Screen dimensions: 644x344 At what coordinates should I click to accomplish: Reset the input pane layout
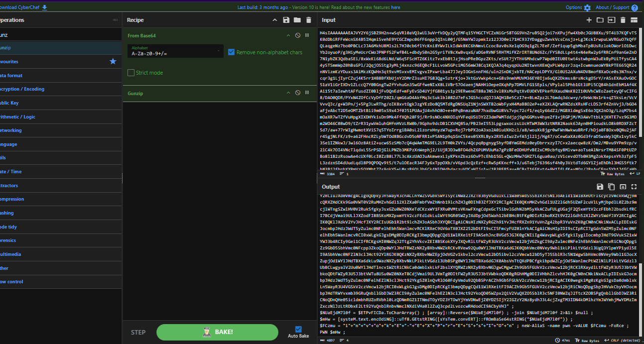(x=634, y=20)
